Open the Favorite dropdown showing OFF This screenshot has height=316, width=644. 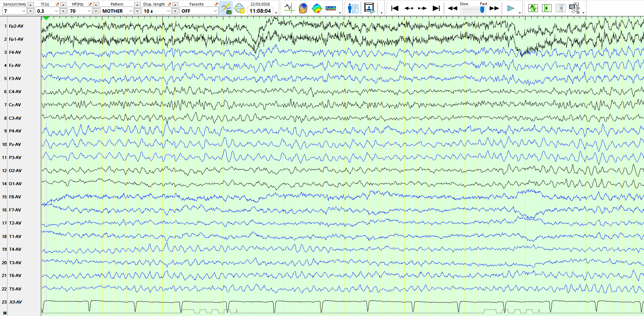coord(199,11)
